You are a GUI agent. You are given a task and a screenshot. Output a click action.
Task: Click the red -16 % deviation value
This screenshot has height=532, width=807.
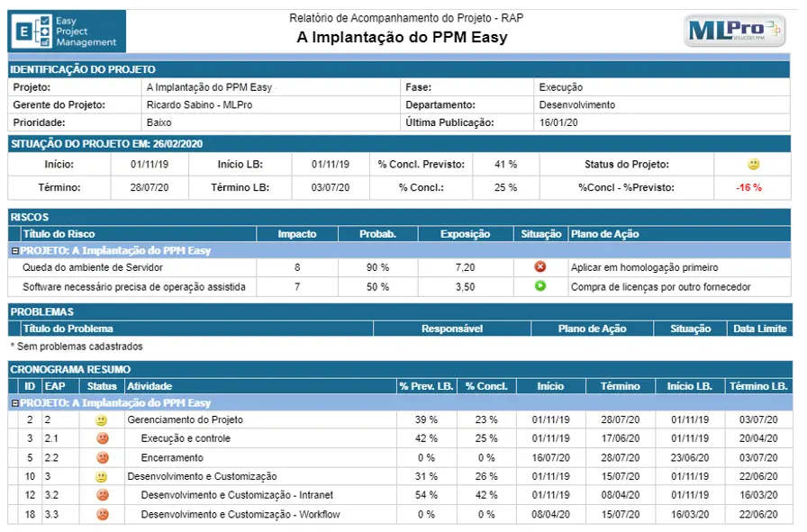click(748, 187)
